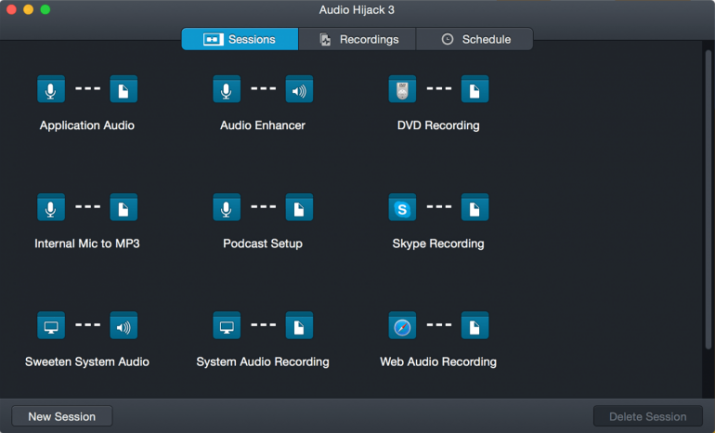
Task: Click the monitor icon of Sweeten System Audio
Action: [x=51, y=325]
